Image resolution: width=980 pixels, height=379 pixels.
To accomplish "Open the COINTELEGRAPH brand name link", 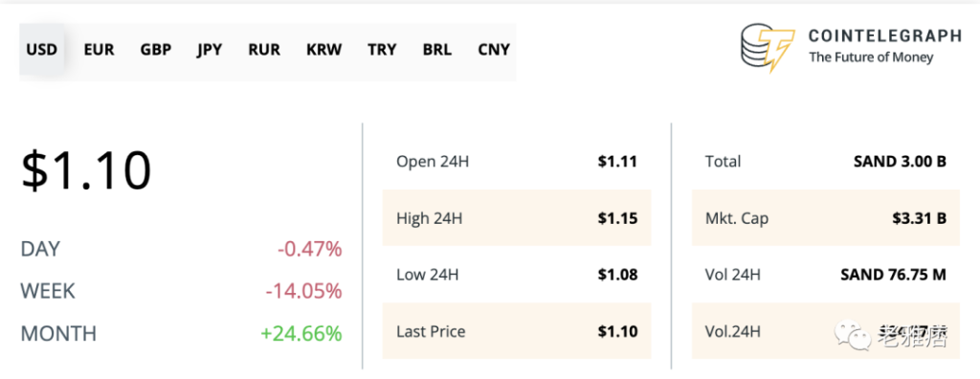I will 884,35.
